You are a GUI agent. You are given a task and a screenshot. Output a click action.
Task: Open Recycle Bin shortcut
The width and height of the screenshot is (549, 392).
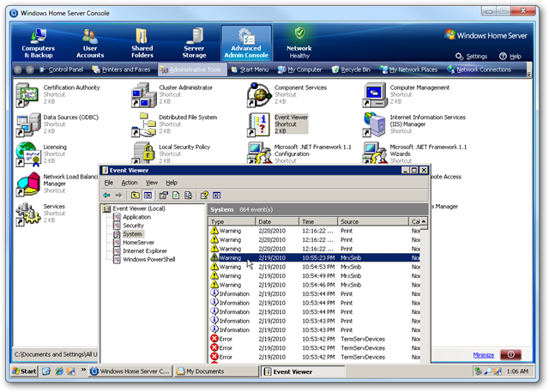coord(351,69)
